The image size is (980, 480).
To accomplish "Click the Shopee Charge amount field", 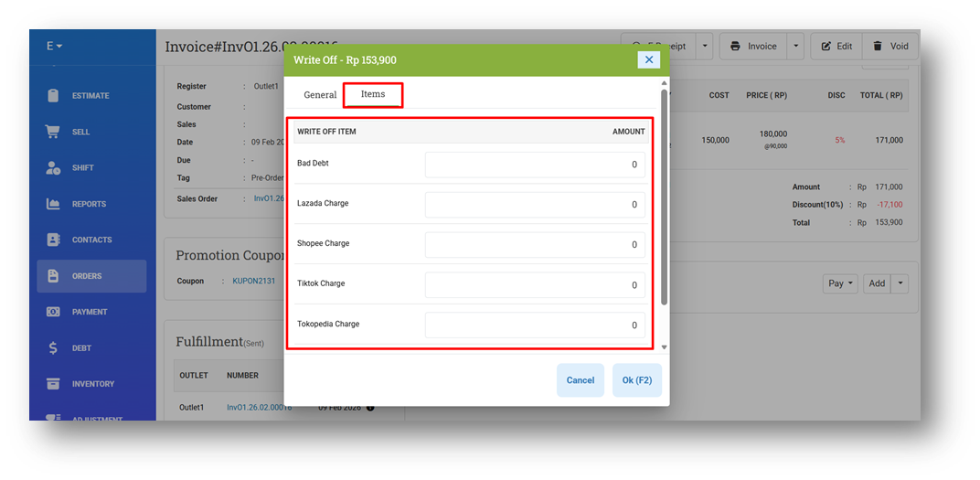I will (535, 244).
